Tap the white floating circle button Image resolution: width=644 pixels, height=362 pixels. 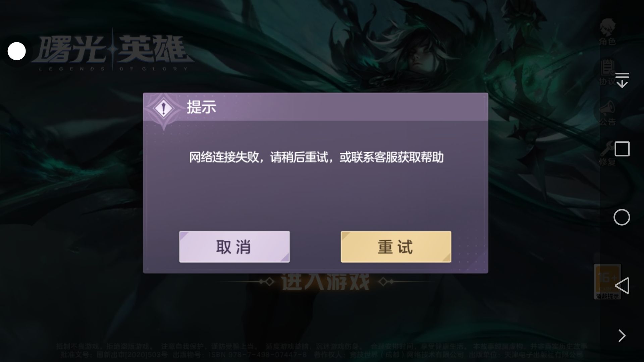[x=16, y=51]
